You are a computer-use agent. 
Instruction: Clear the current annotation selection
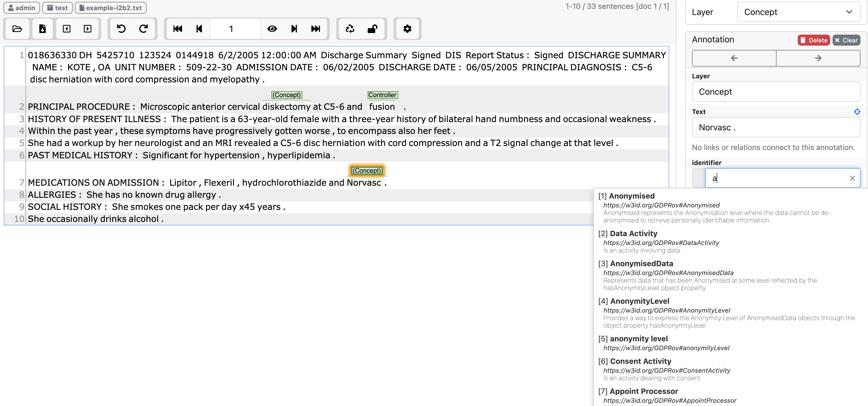click(847, 40)
